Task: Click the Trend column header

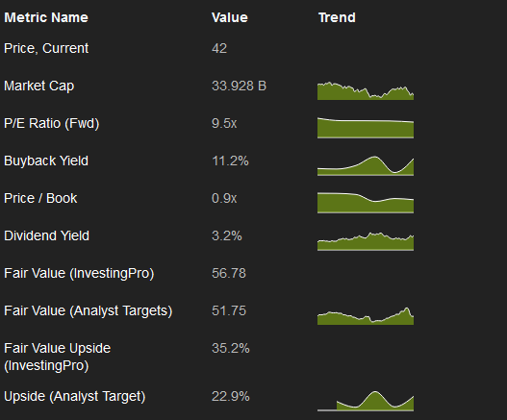Action: 337,17
